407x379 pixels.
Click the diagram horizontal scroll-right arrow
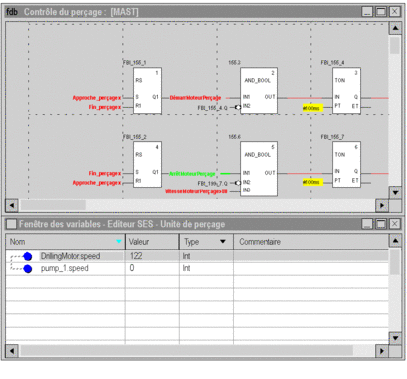(x=382, y=205)
